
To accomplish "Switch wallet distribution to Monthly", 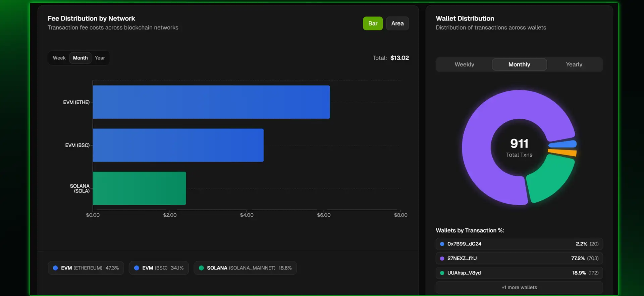I will (x=519, y=65).
